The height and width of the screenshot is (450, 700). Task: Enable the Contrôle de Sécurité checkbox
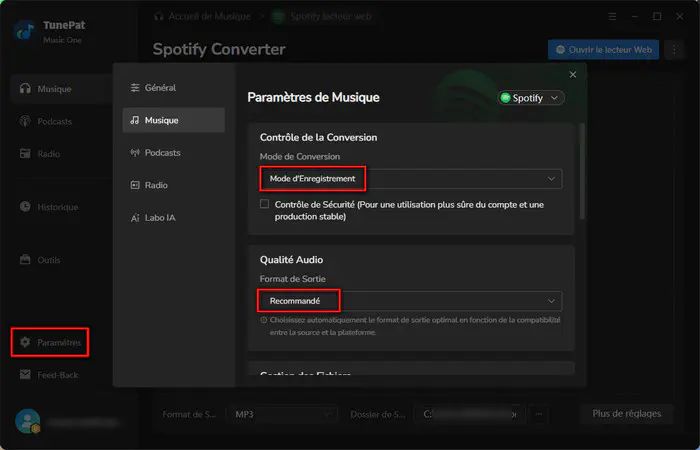264,204
